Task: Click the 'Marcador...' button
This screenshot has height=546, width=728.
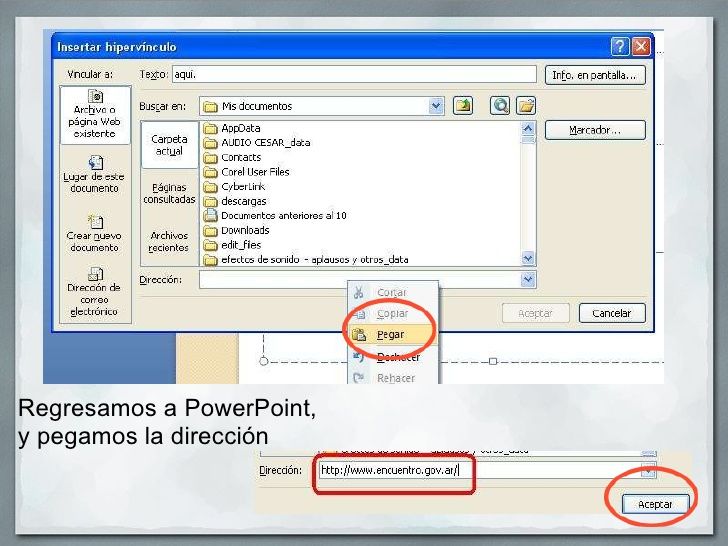Action: pos(595,130)
